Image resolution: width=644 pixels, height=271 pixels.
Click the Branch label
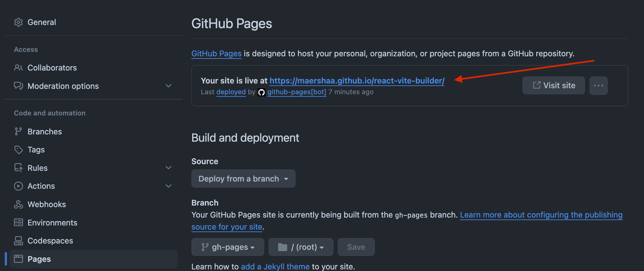tap(205, 203)
